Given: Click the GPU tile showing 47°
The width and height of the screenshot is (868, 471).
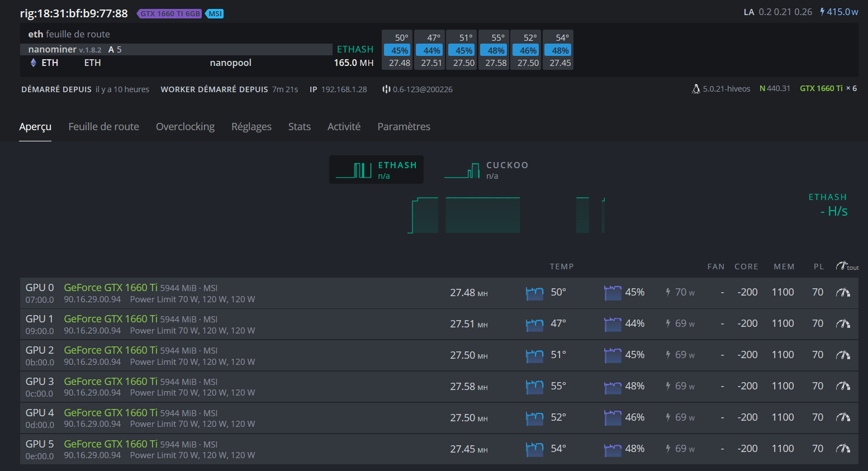Looking at the screenshot, I should pyautogui.click(x=429, y=50).
